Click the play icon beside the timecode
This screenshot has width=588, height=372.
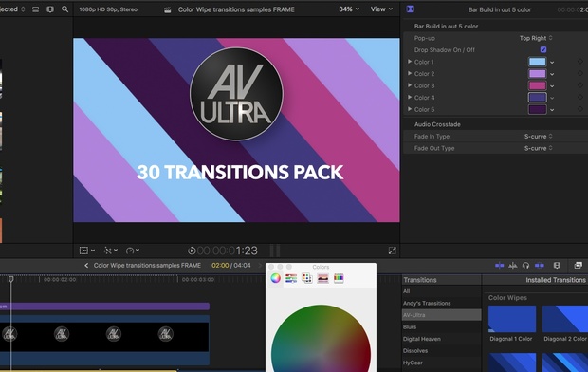[192, 251]
